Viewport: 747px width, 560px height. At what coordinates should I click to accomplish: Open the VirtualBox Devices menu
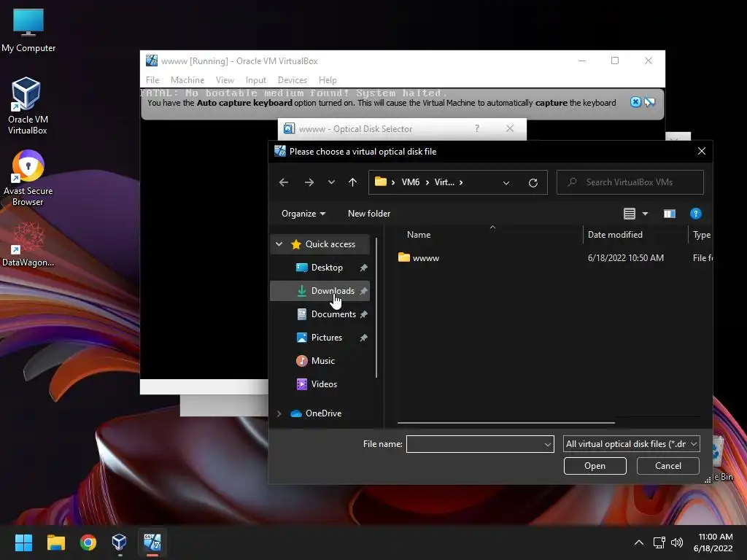coord(293,80)
